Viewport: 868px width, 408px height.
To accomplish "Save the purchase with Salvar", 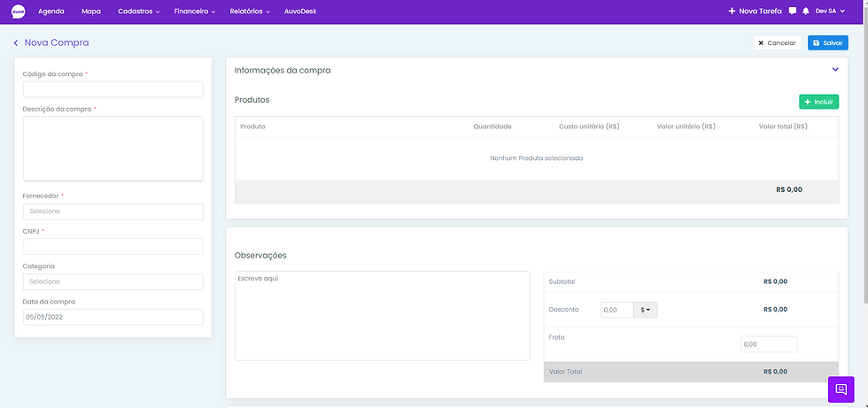I will tap(827, 43).
